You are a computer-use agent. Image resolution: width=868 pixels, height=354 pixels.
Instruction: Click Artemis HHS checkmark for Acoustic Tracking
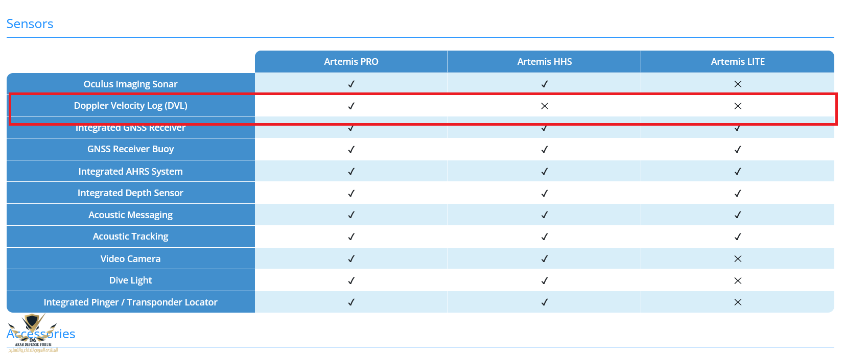click(x=545, y=237)
